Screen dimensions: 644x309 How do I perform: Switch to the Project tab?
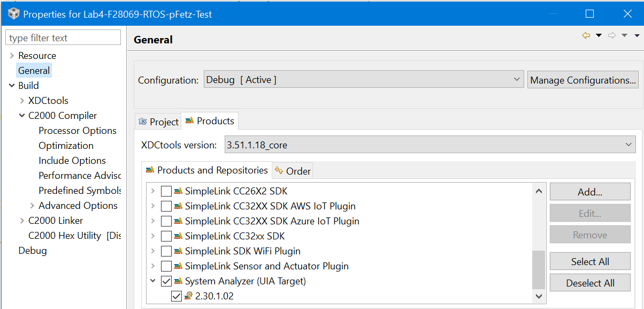click(158, 122)
